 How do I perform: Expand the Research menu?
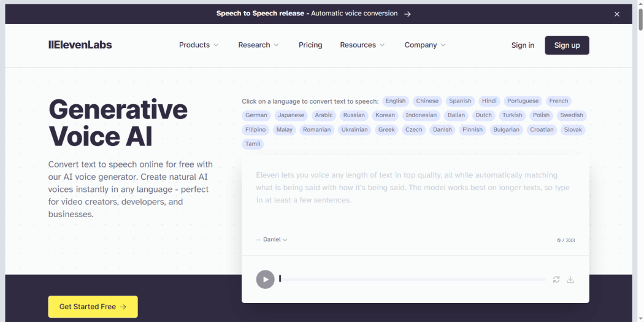pyautogui.click(x=258, y=45)
